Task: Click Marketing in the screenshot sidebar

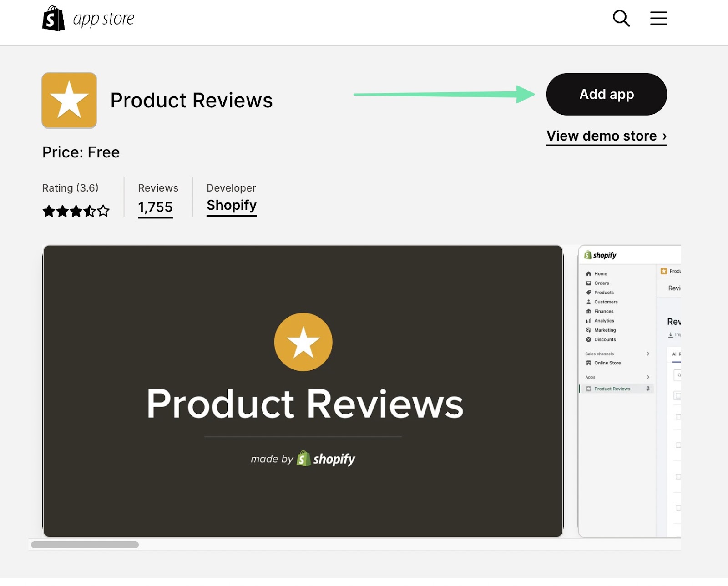Action: [x=605, y=330]
